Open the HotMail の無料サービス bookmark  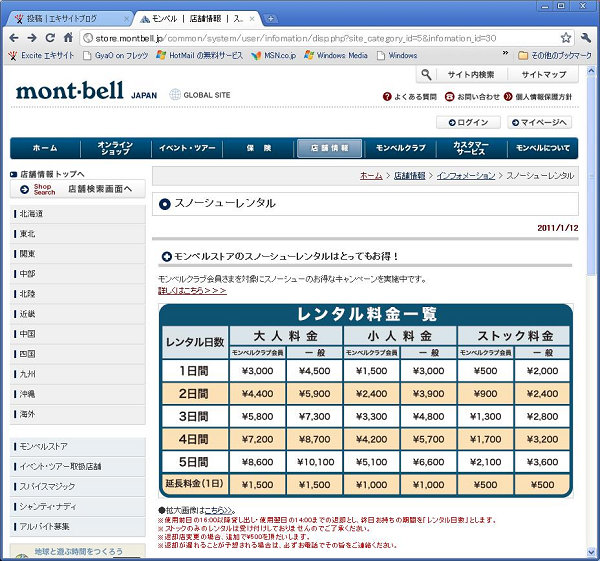point(200,55)
